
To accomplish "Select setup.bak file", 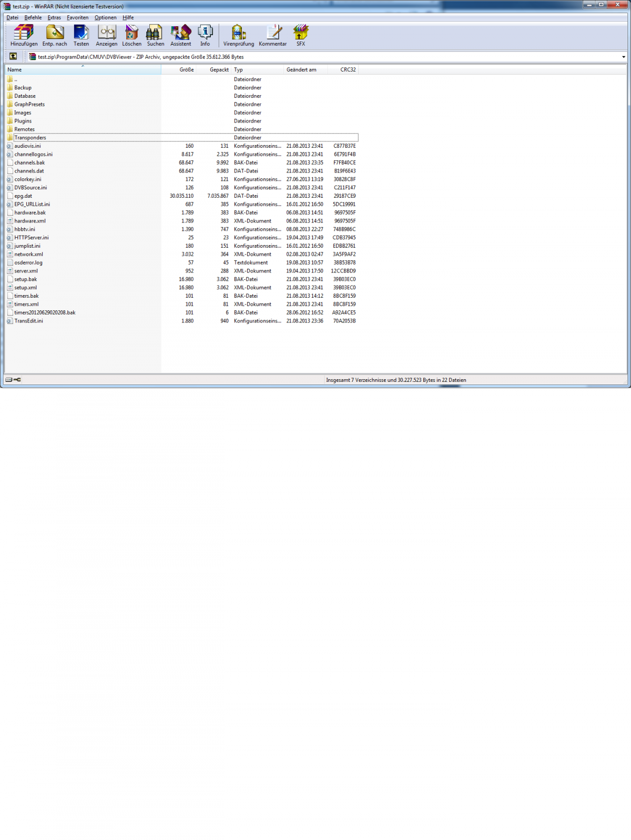I will (182, 279).
